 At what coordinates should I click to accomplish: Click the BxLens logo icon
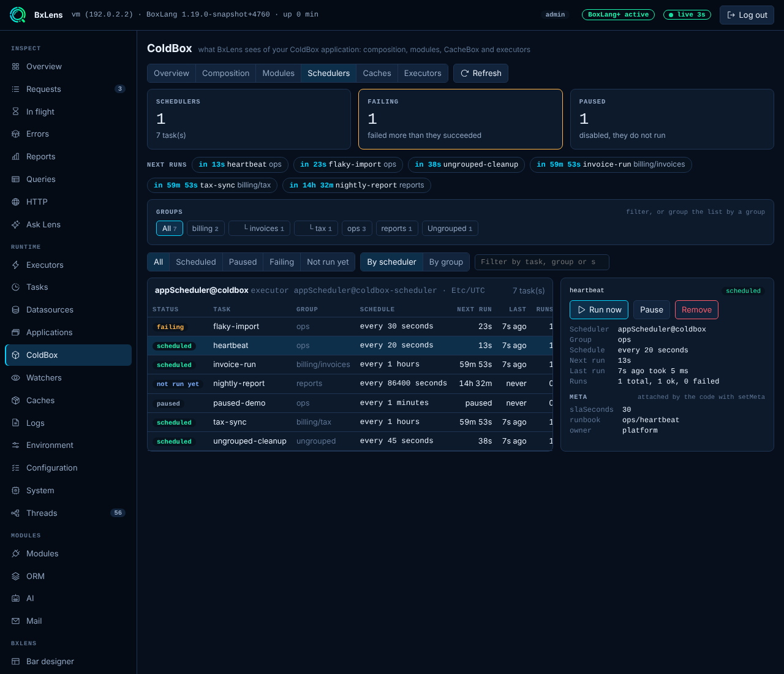click(x=18, y=15)
